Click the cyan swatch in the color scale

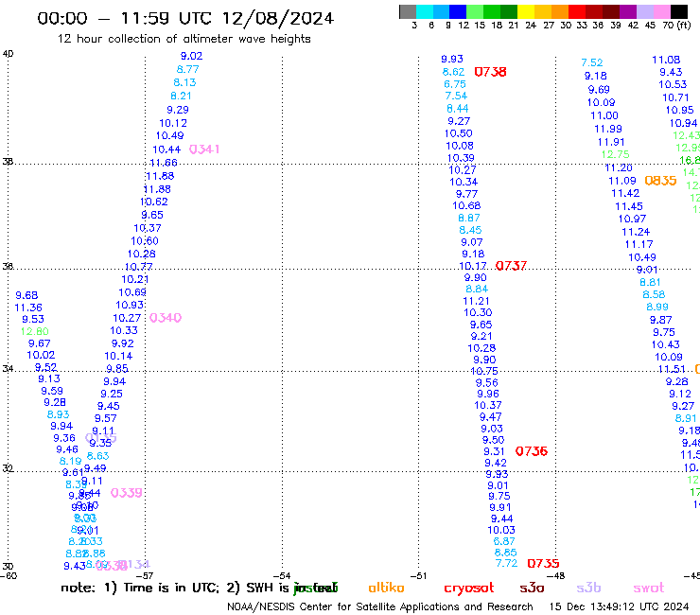[x=424, y=11]
